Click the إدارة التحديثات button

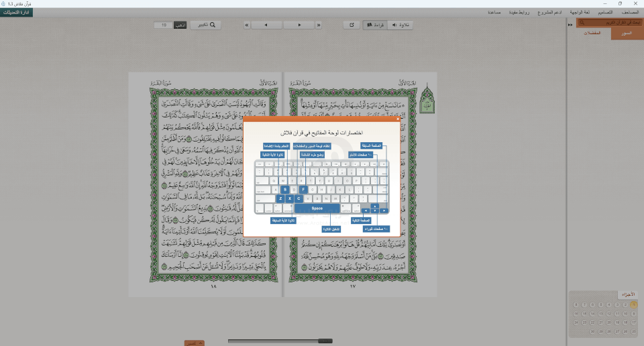tap(16, 12)
